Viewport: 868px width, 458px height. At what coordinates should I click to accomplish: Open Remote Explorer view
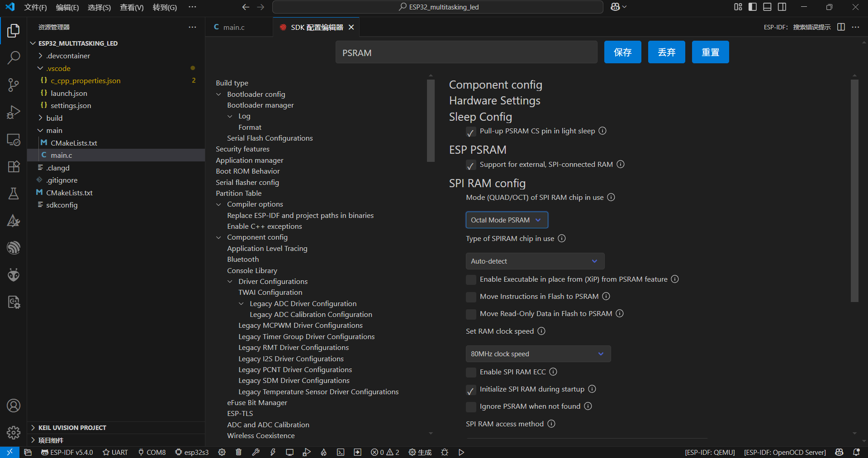pyautogui.click(x=14, y=140)
